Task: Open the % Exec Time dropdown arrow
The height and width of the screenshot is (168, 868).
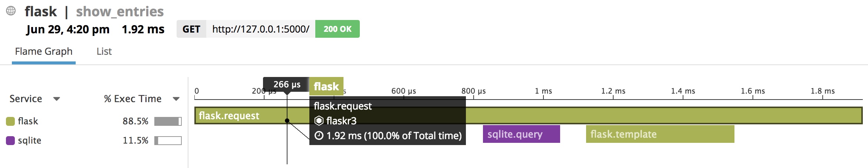Action: pos(176,99)
